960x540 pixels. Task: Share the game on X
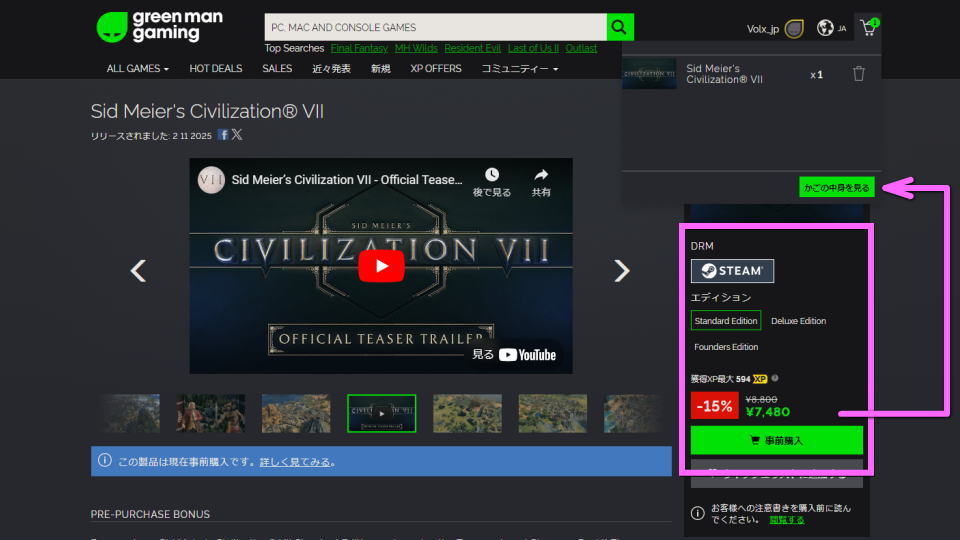237,135
